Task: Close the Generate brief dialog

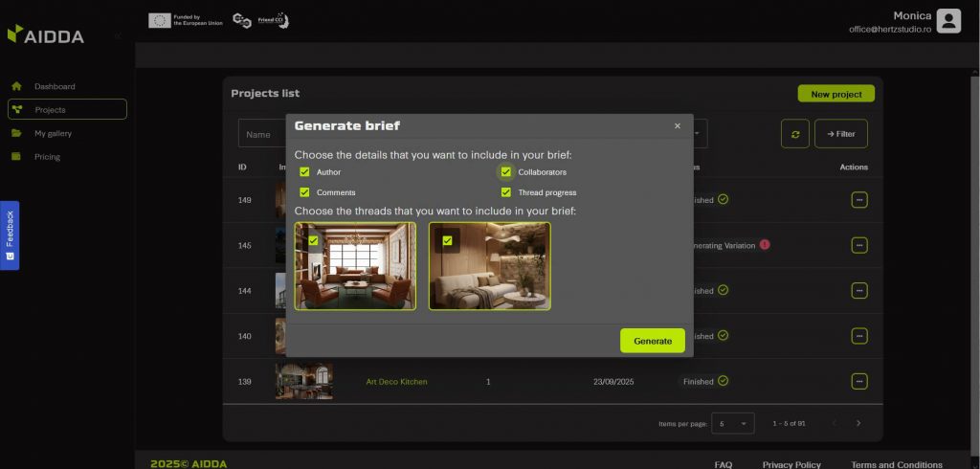Action: [x=677, y=125]
